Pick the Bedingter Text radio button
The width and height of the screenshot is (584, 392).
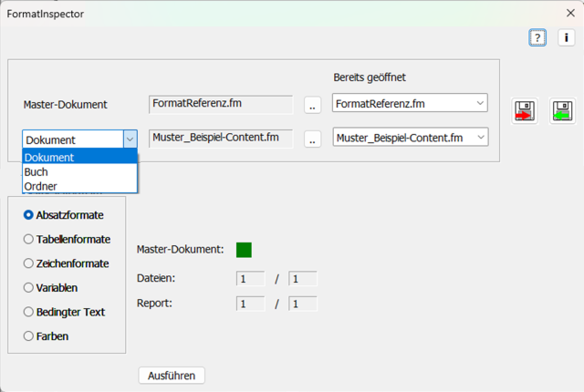[x=28, y=312]
